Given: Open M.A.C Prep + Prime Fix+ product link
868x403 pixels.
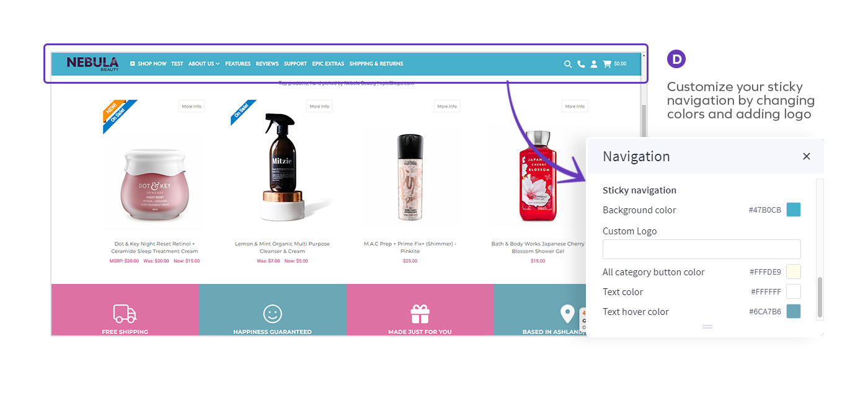Looking at the screenshot, I should click(410, 247).
